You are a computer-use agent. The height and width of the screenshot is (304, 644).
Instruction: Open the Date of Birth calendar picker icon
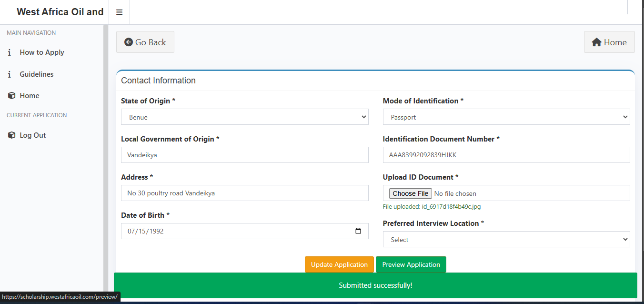(358, 231)
